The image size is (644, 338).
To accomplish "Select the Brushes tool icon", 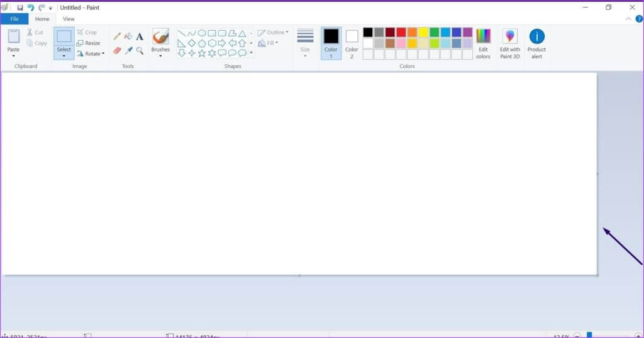I will coord(160,36).
